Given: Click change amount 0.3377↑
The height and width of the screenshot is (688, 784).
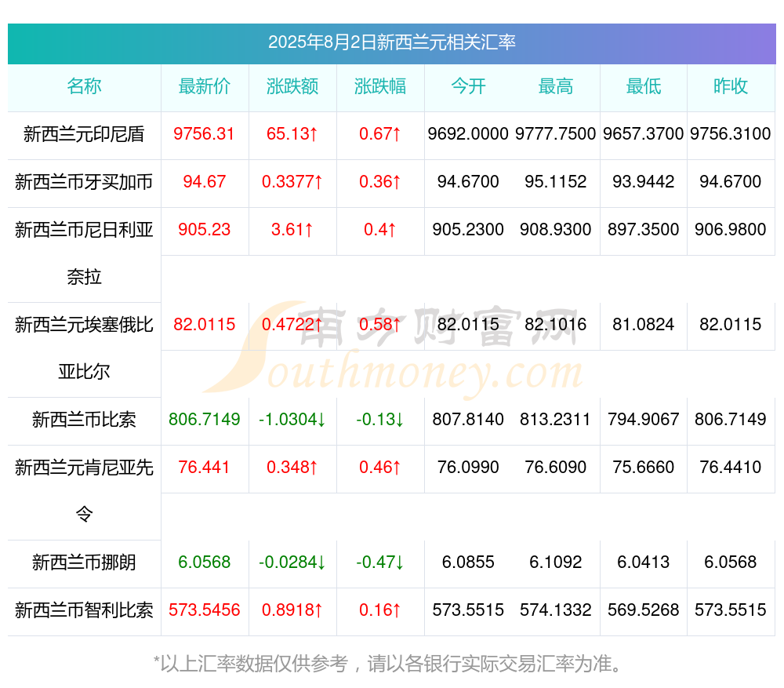Looking at the screenshot, I should 292,181.
